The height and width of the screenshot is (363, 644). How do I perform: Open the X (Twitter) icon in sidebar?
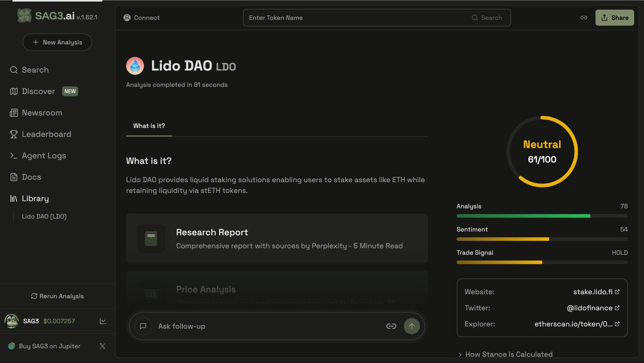coord(103,346)
